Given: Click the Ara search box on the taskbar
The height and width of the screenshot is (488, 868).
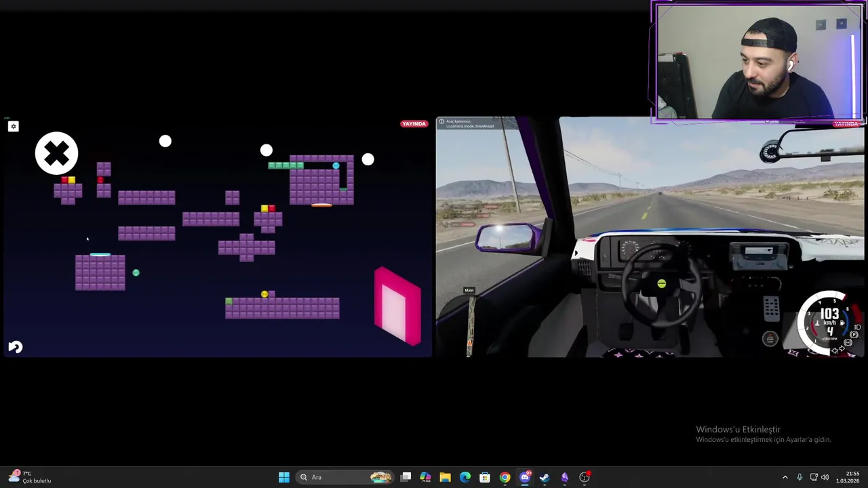Looking at the screenshot, I should point(344,477).
